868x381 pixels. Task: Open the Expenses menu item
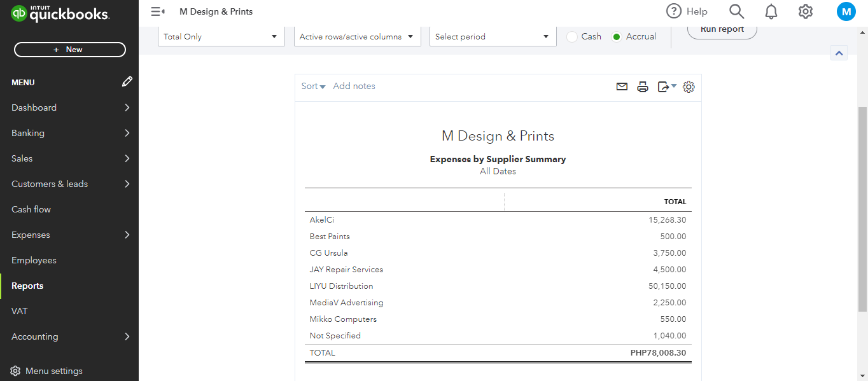tap(31, 235)
